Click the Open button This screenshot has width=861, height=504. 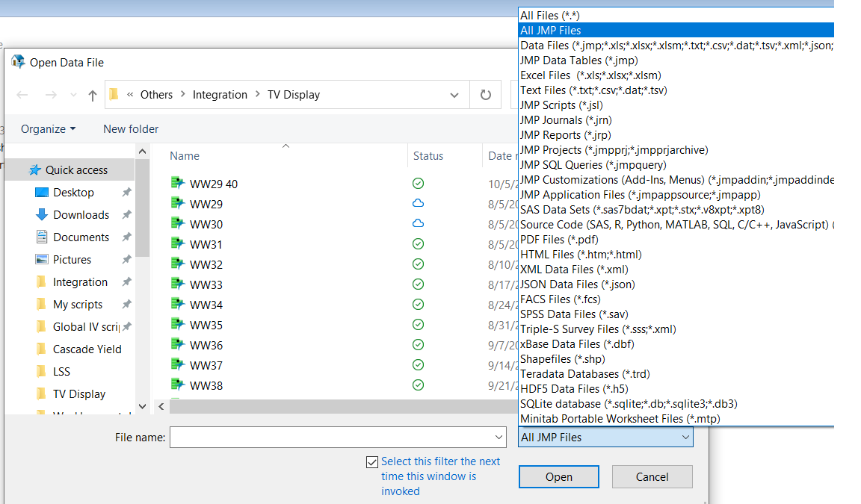click(x=558, y=476)
